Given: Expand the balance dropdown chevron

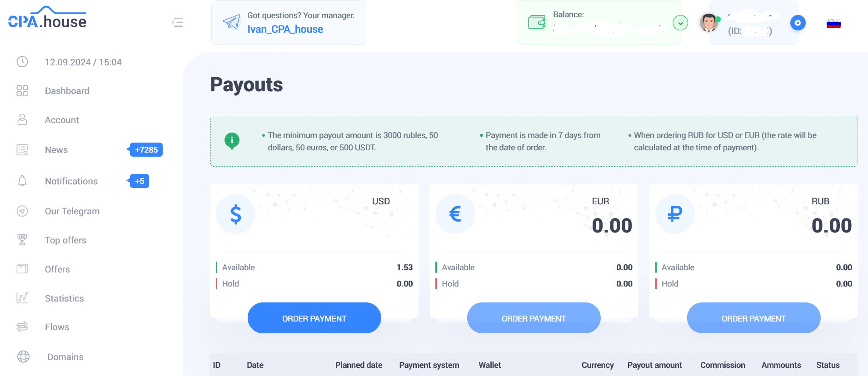Looking at the screenshot, I should (680, 22).
